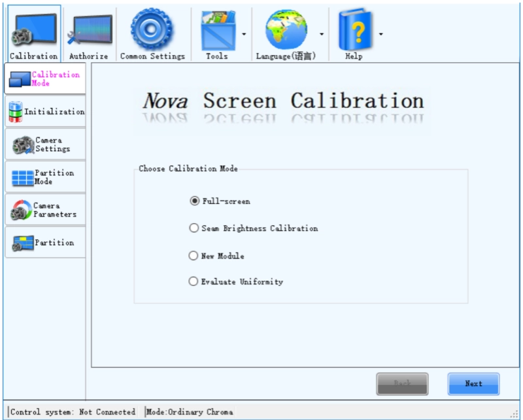Screen dimensions: 523x420
Task: Click the Initialization database icon
Action: (15, 112)
